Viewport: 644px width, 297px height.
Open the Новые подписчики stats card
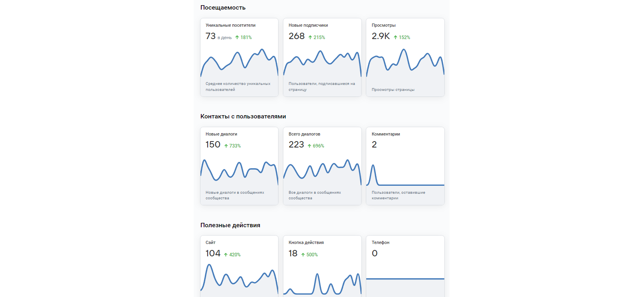pyautogui.click(x=322, y=57)
